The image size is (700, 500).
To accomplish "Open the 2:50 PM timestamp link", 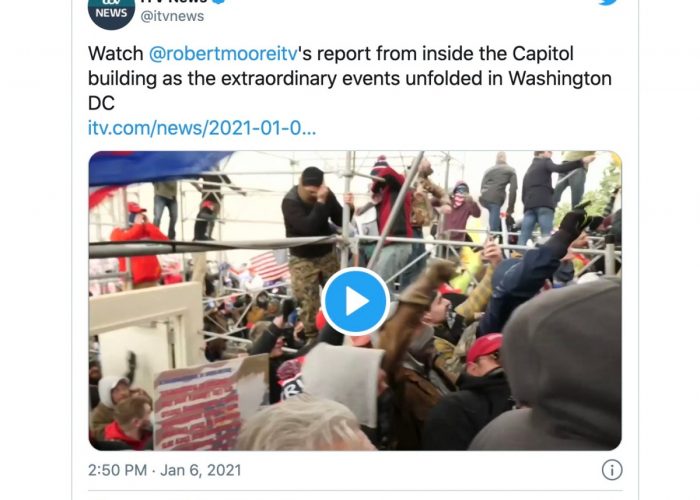I will [117, 470].
